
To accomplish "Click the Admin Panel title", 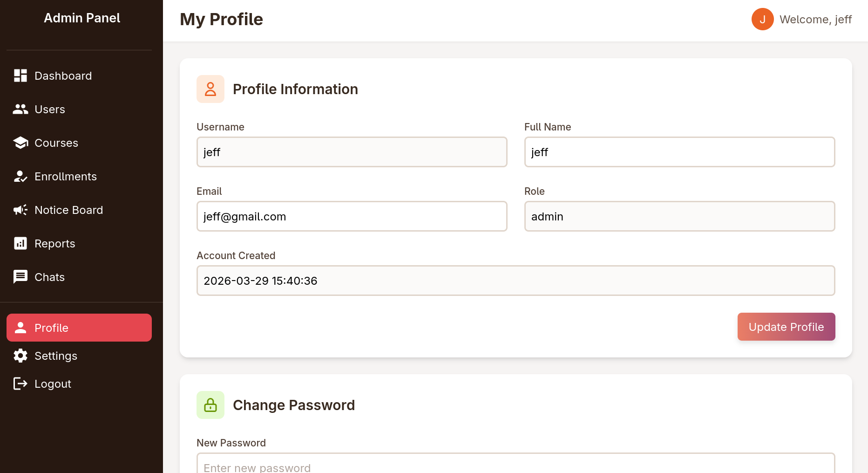I will [82, 18].
